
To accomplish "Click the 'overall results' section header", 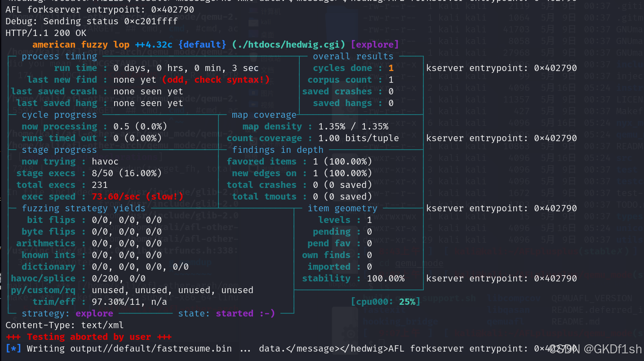I will click(x=353, y=56).
